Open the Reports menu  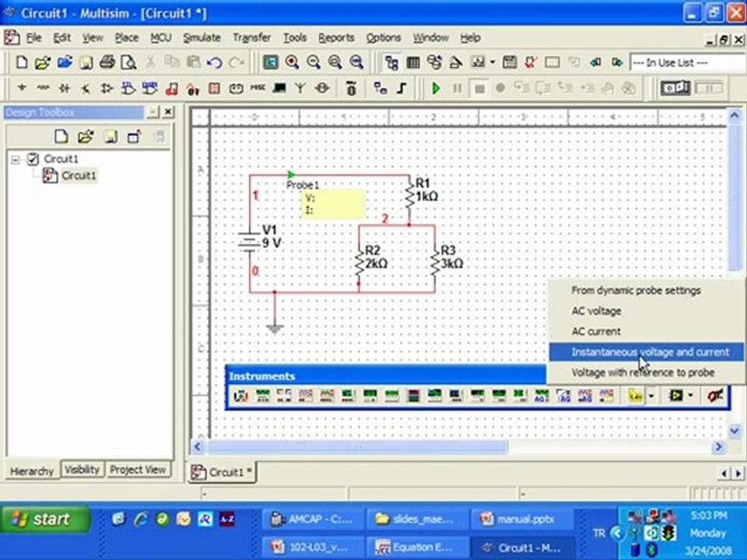336,37
